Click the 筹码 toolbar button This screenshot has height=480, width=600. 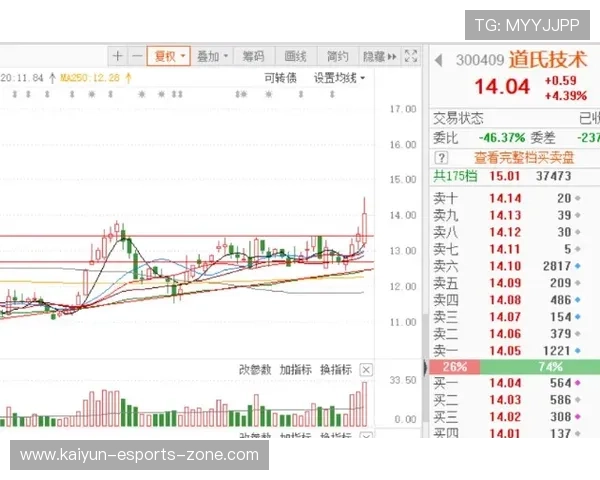253,57
